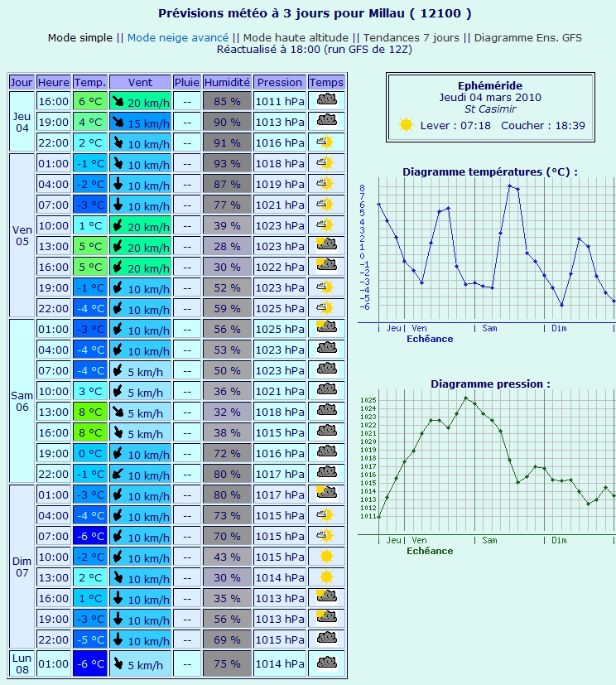Click weather icon for Ven 13:00
The image size is (616, 685).
[x=326, y=245]
